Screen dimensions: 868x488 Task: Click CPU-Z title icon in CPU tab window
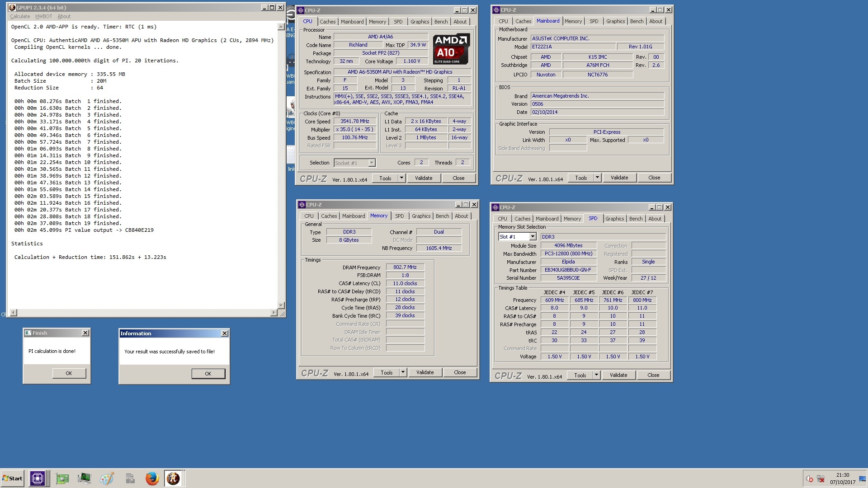pyautogui.click(x=301, y=10)
